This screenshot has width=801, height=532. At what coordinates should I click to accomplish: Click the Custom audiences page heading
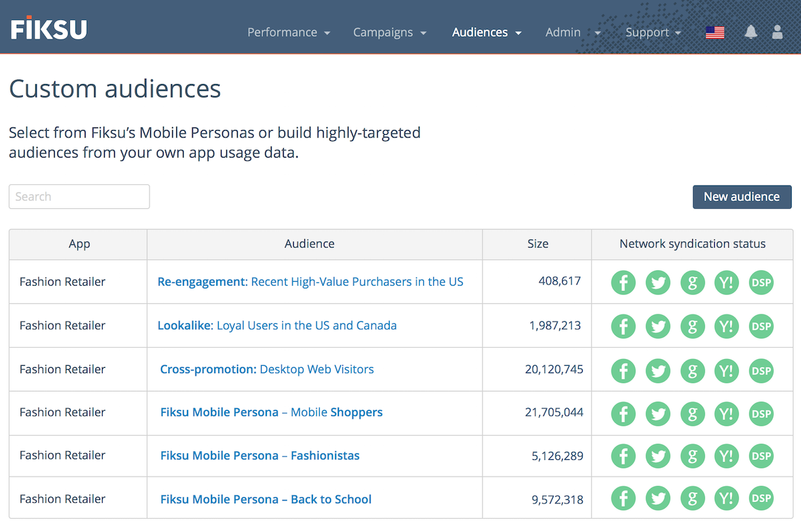tap(115, 89)
